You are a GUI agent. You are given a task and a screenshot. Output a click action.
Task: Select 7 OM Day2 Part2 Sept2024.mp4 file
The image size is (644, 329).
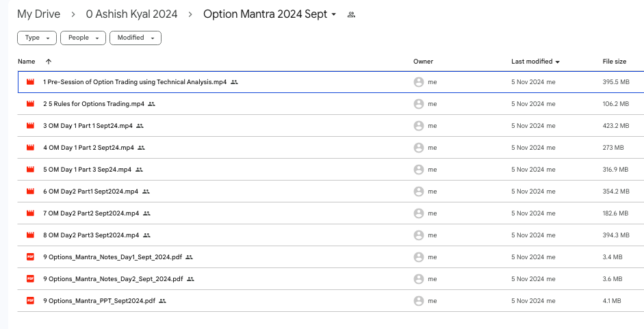(90, 213)
